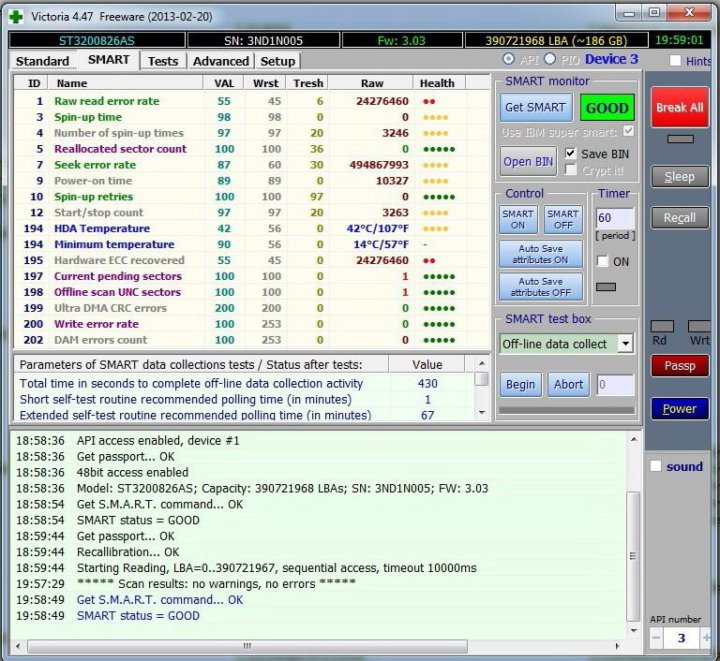Click the Timer period input field
Screen dimensions: 720x661
coord(615,218)
